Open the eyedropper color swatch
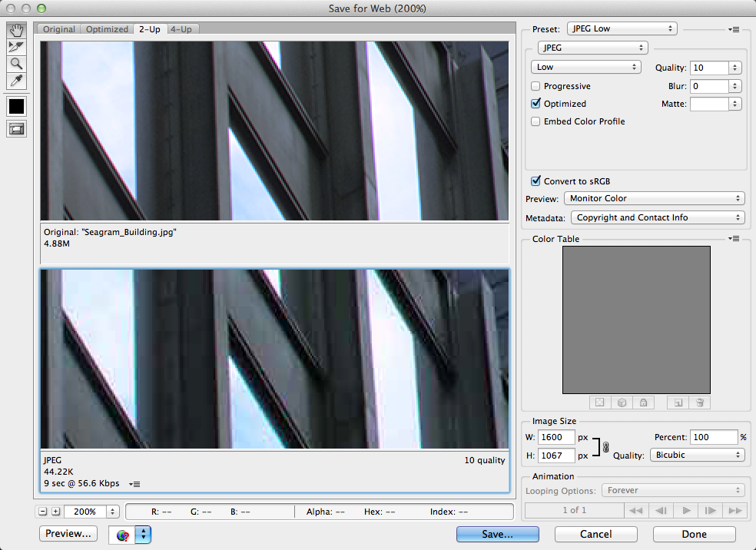 point(16,106)
